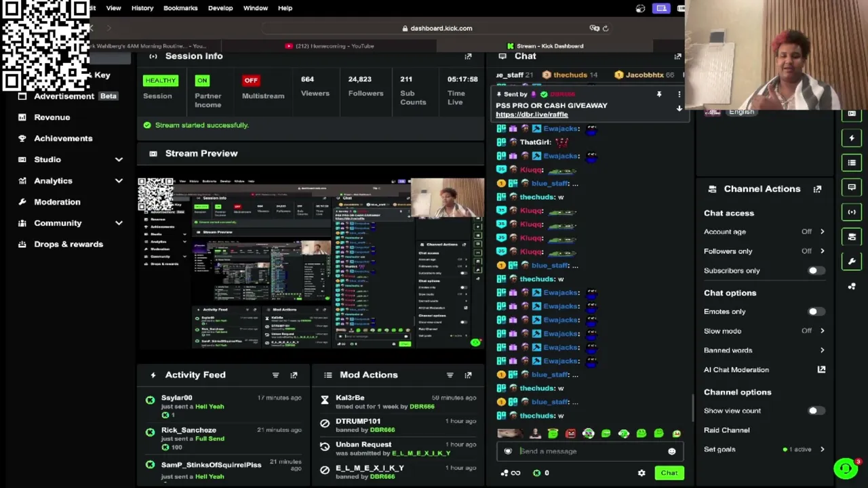Open the list widget in right rail

(x=852, y=163)
